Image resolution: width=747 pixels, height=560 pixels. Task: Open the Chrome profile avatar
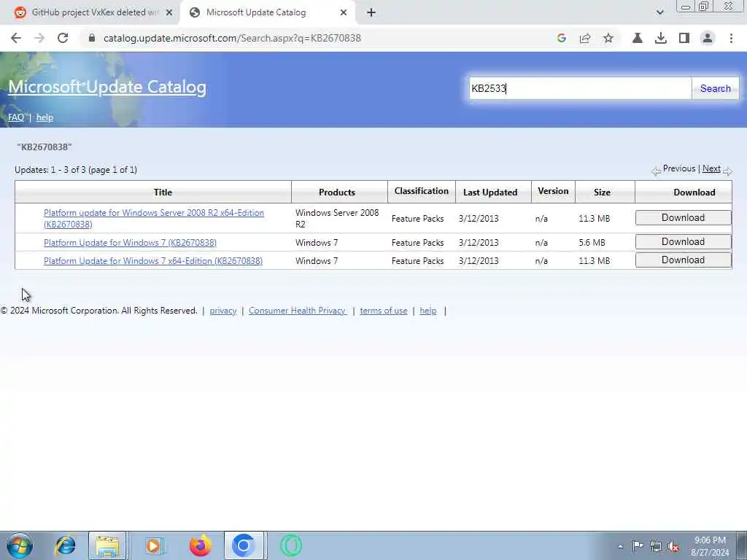tap(708, 38)
